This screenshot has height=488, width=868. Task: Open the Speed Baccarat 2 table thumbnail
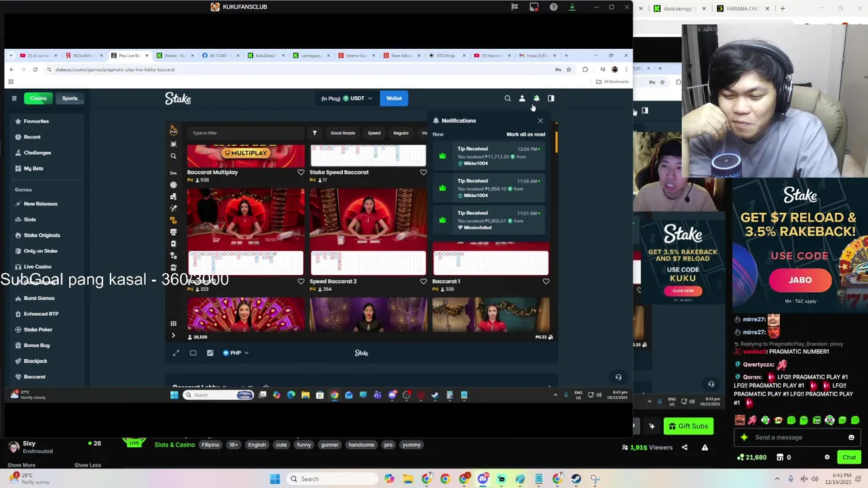(x=368, y=232)
